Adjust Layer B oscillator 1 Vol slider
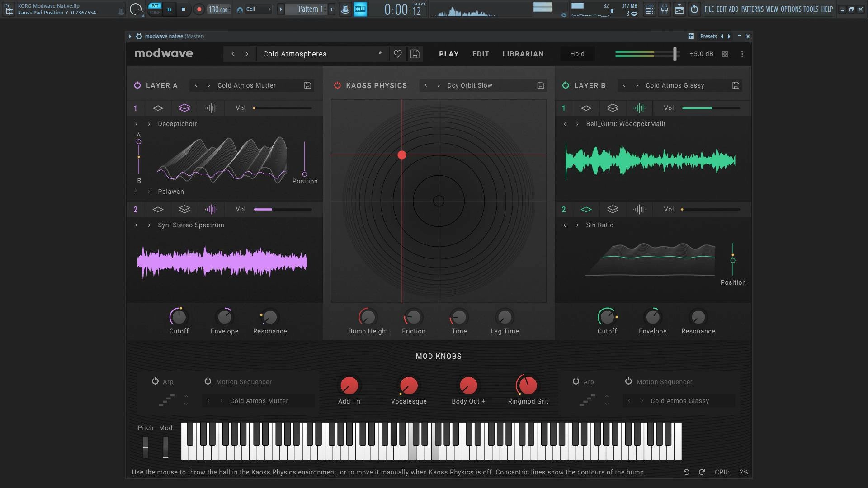This screenshot has width=868, height=488. 711,108
